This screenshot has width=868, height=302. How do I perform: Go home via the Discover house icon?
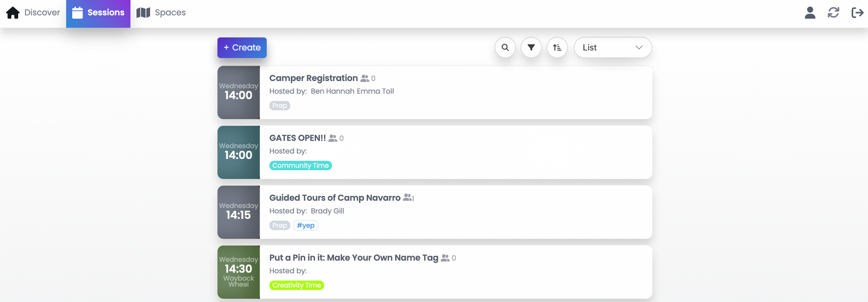pyautogui.click(x=13, y=13)
